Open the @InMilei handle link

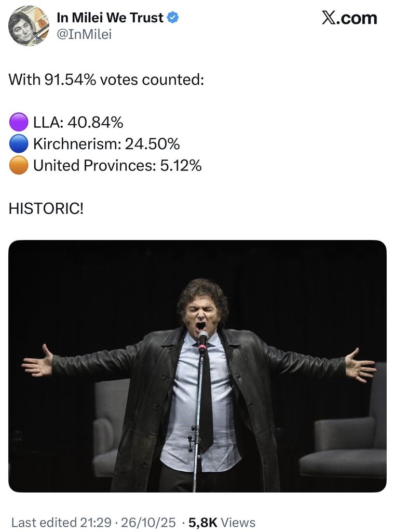click(x=84, y=34)
